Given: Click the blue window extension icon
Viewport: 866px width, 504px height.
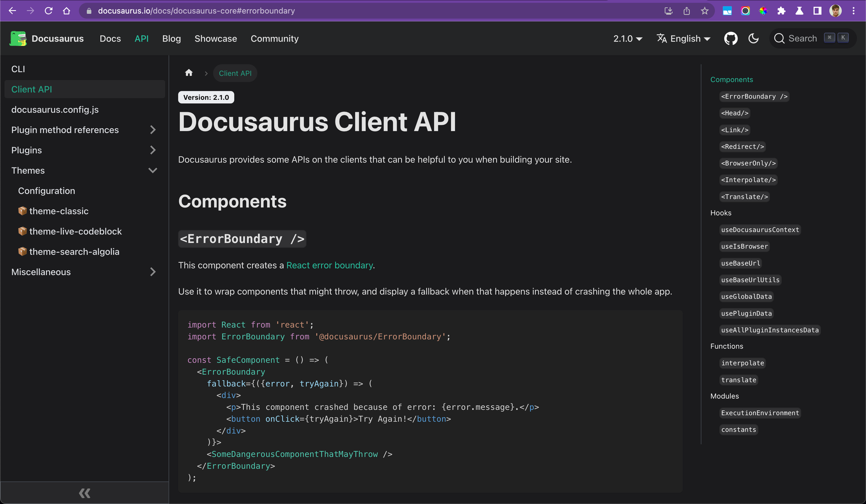Looking at the screenshot, I should pyautogui.click(x=727, y=11).
